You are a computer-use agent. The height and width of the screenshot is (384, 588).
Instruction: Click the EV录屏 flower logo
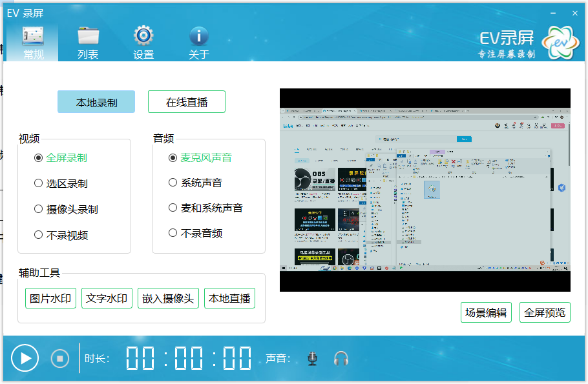(560, 43)
